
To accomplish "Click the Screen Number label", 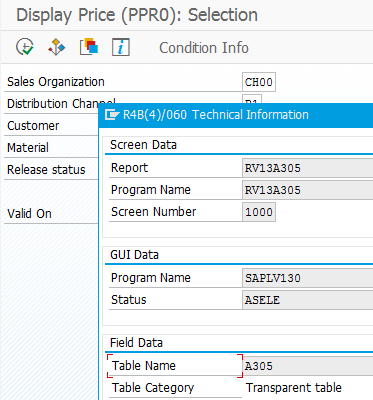I will pos(153,212).
